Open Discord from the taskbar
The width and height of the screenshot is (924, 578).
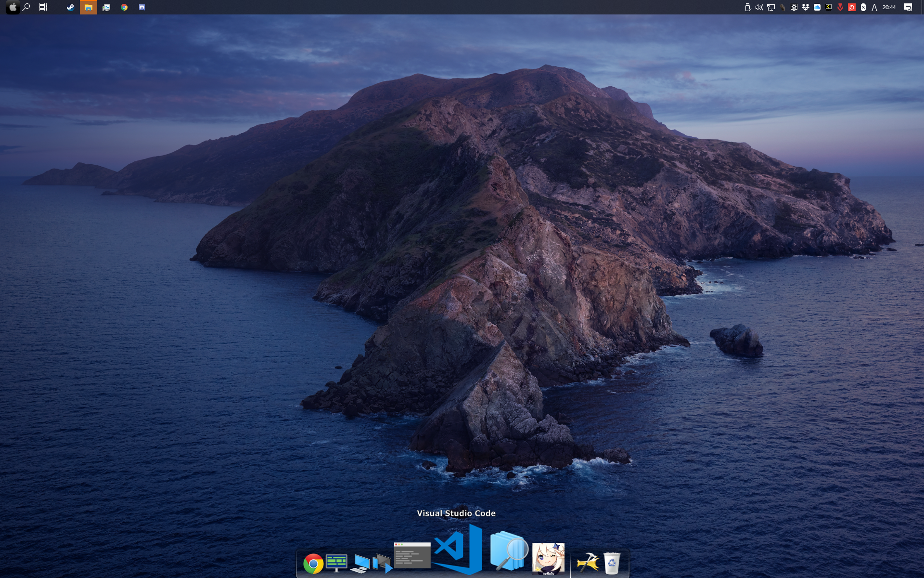click(x=142, y=7)
